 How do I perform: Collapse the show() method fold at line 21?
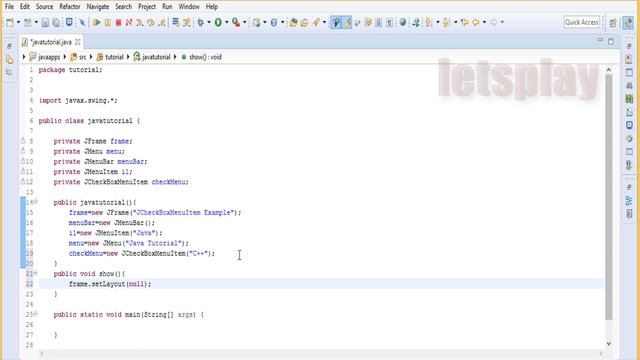point(36,273)
